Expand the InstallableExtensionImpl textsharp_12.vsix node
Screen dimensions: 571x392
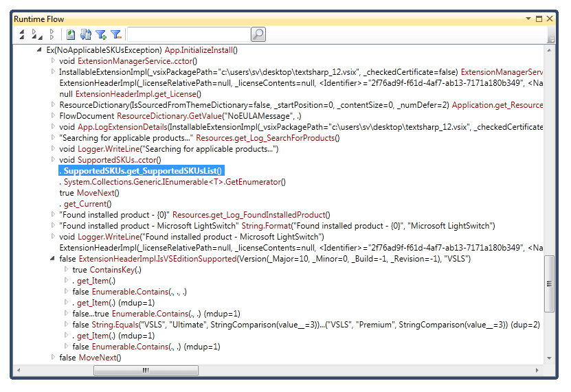(x=53, y=71)
